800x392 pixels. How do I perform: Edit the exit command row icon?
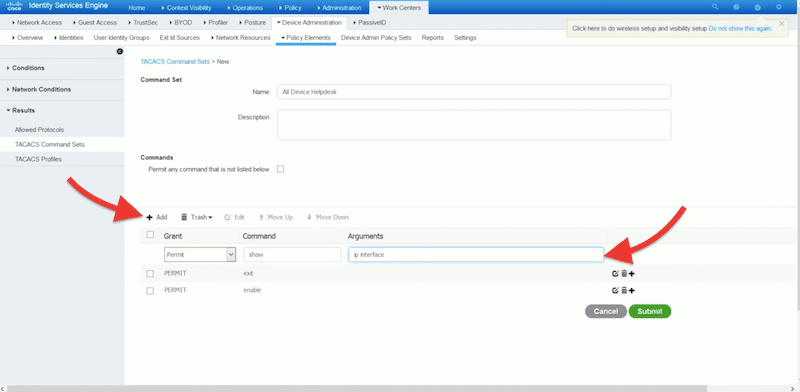[x=615, y=274]
